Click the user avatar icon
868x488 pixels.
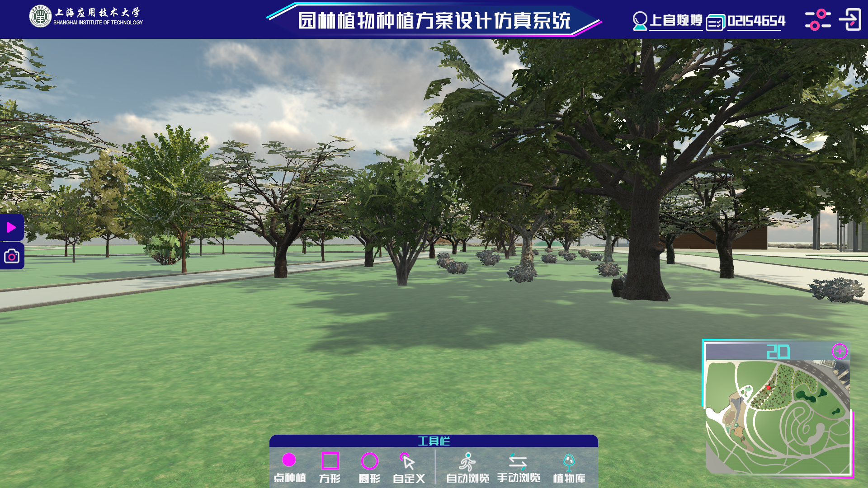(640, 21)
